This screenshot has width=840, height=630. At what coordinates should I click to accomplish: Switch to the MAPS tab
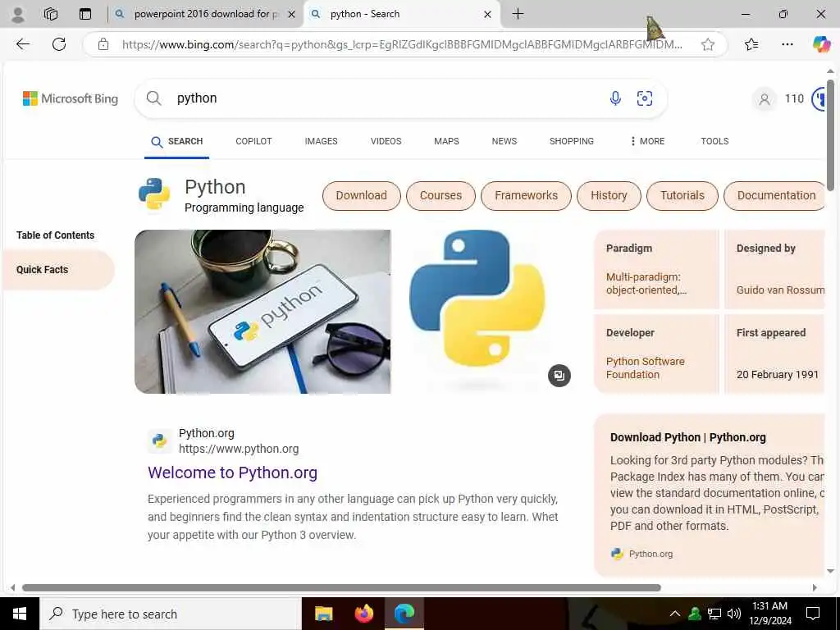point(446,141)
